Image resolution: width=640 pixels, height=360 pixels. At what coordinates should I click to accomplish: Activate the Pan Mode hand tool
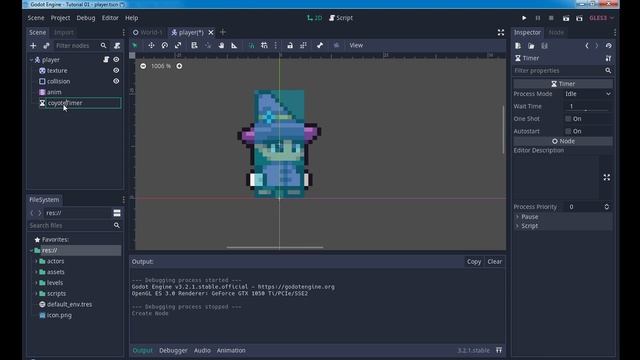point(221,45)
